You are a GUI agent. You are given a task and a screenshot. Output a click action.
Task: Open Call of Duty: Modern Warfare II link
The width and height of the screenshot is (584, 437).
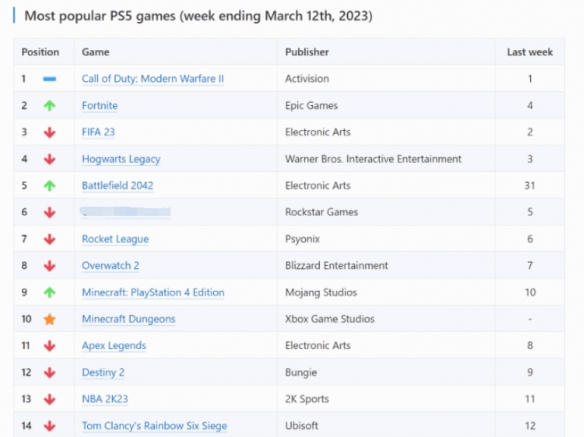[153, 79]
